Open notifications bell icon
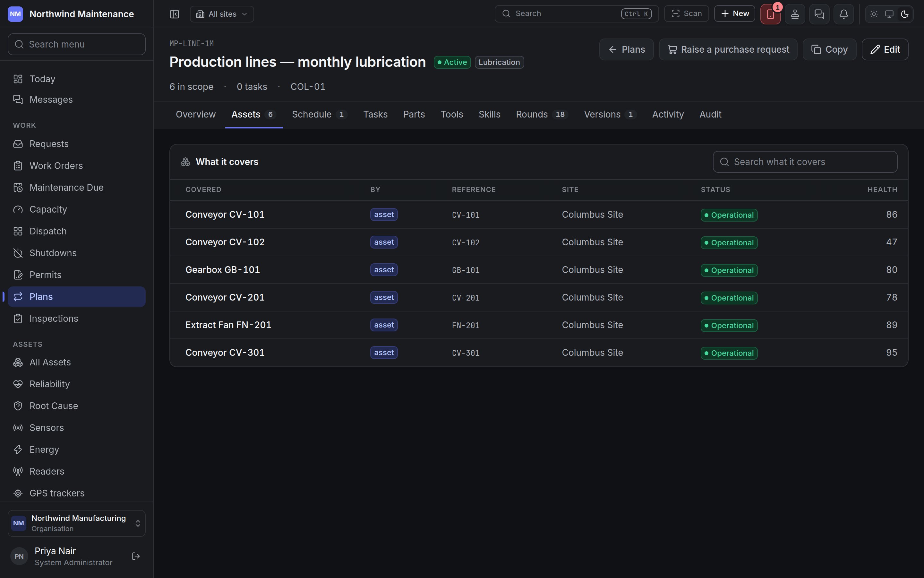Viewport: 924px width, 578px height. coord(843,14)
